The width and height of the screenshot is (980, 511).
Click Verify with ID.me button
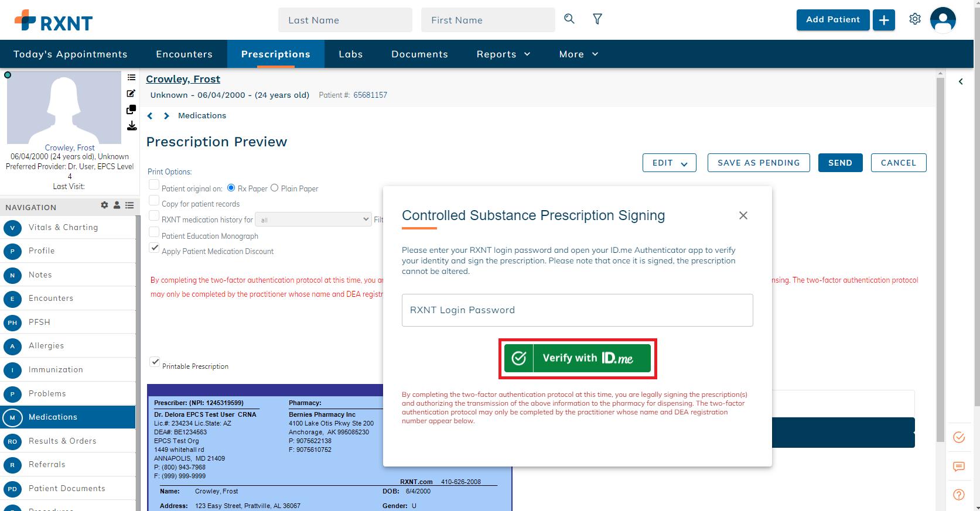578,358
